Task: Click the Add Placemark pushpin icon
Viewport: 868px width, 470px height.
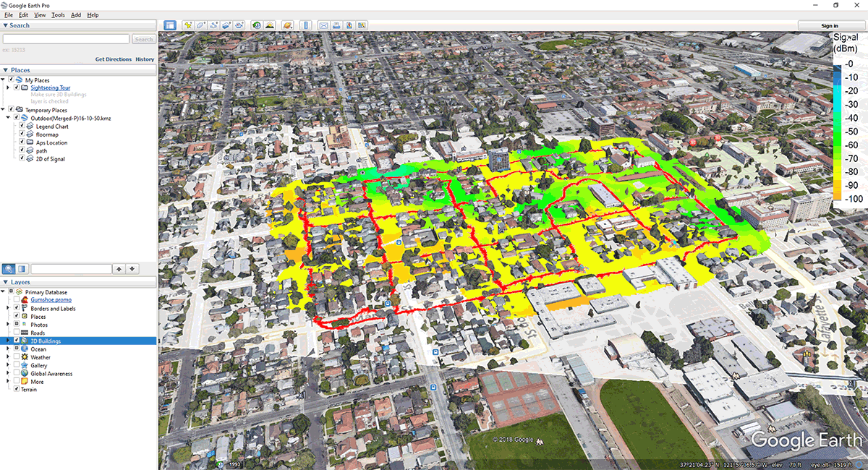Action: [x=188, y=25]
